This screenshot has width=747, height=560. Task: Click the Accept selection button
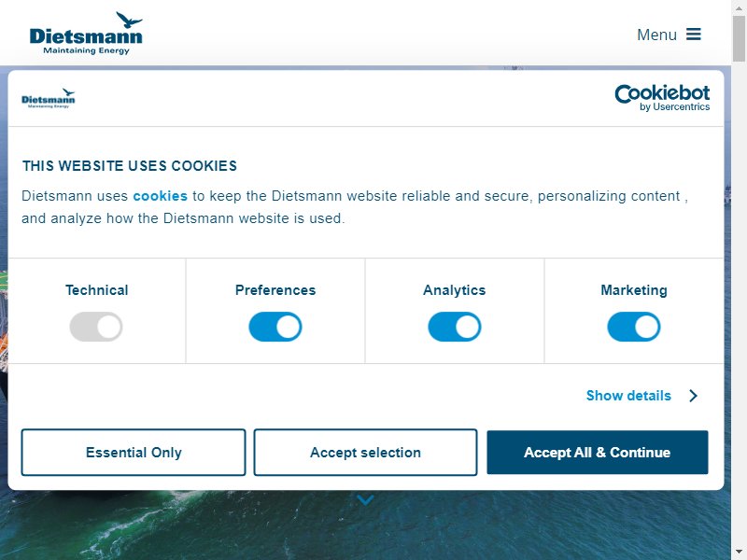[365, 453]
